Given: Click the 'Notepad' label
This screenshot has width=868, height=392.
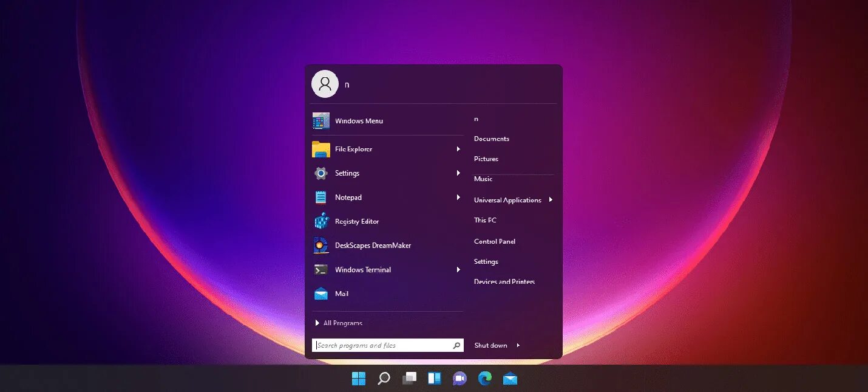Looking at the screenshot, I should [x=348, y=198].
